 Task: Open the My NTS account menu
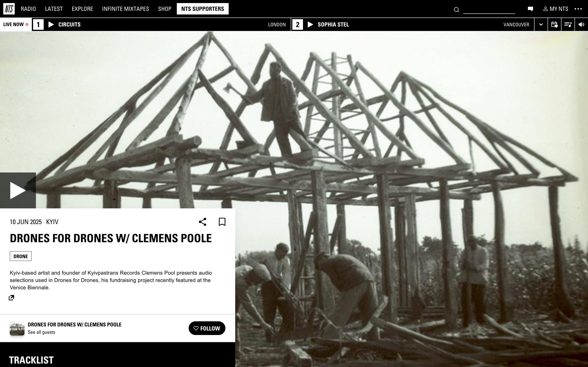(556, 9)
